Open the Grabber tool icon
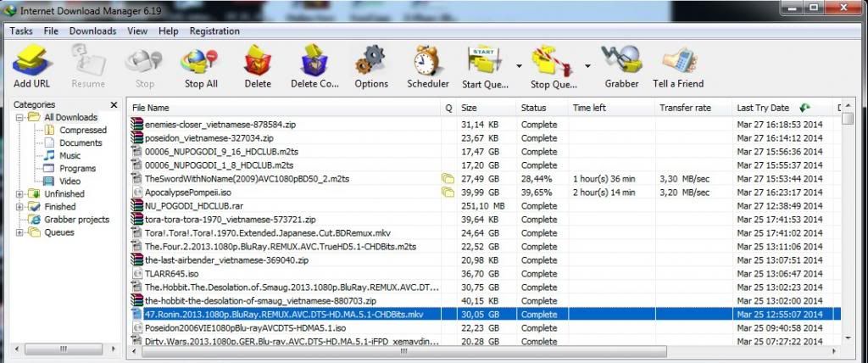The width and height of the screenshot is (868, 363). [x=621, y=60]
